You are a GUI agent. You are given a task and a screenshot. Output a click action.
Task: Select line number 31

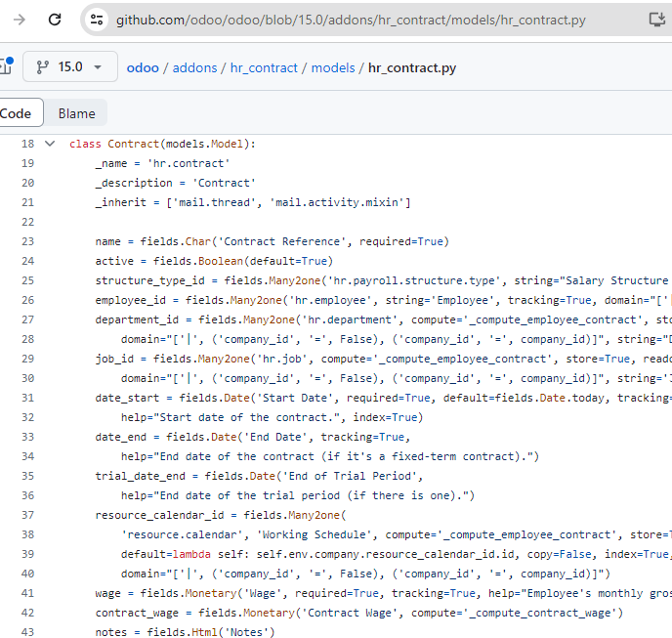(x=28, y=398)
